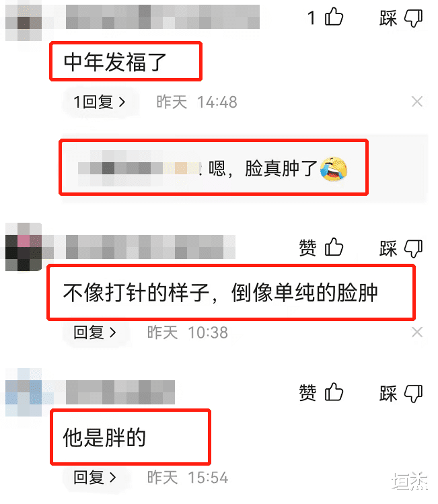
Task: Open username of the 他是胖的 commenter
Action: click(120, 392)
